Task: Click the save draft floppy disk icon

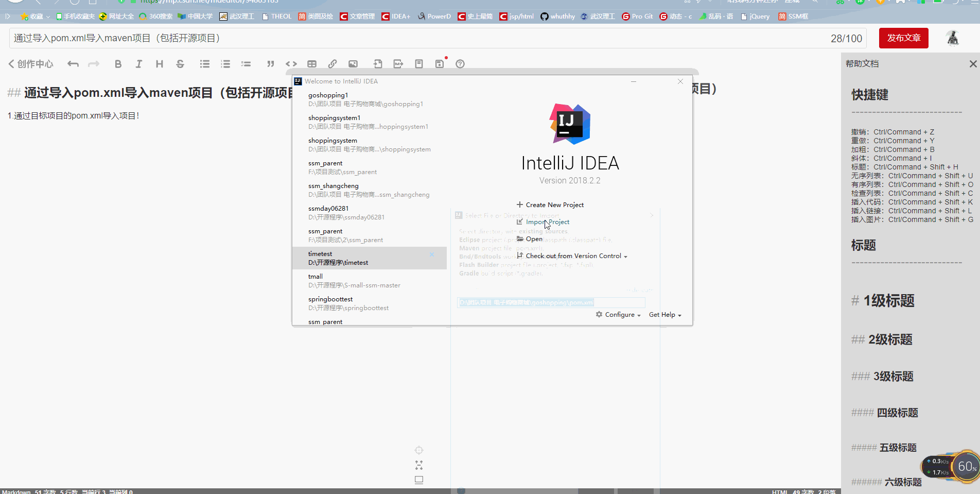Action: point(440,64)
